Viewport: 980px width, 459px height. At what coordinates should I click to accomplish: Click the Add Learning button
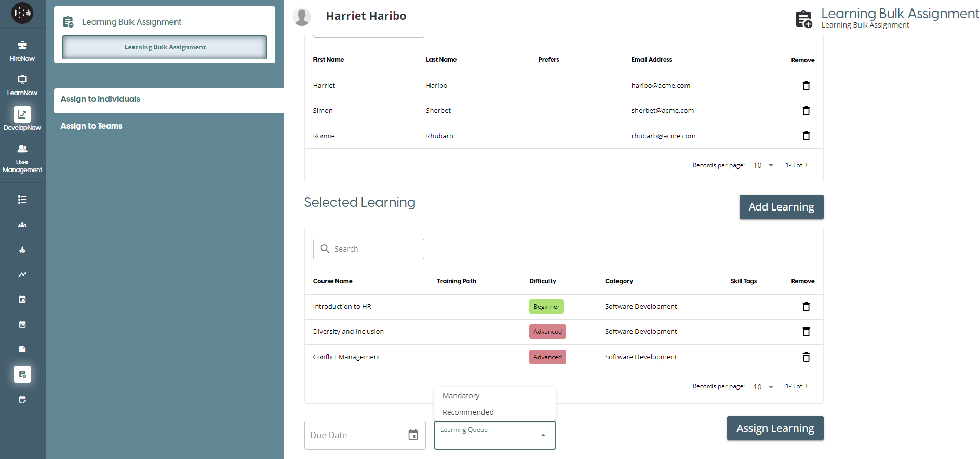781,207
